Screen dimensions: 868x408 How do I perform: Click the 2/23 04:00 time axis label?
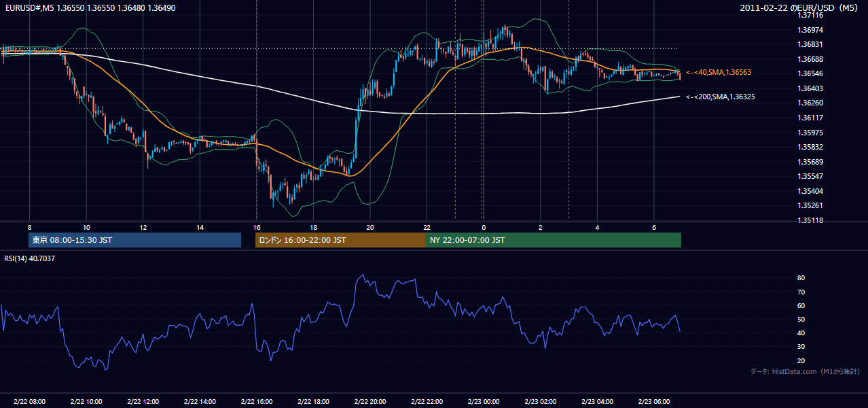tap(598, 402)
